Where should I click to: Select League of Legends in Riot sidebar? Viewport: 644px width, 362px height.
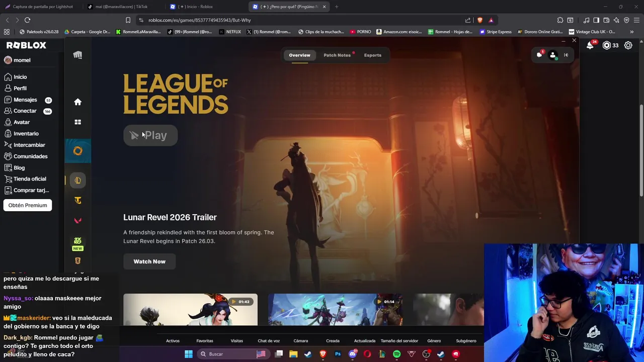click(x=77, y=180)
